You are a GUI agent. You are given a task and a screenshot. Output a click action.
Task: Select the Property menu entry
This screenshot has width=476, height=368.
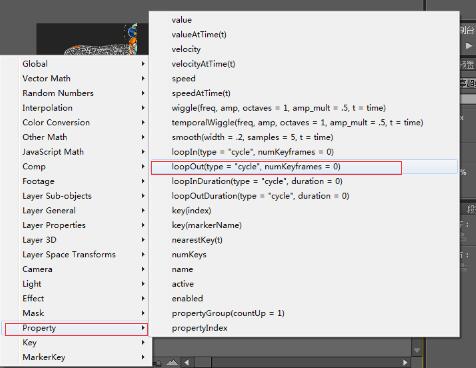point(76,328)
